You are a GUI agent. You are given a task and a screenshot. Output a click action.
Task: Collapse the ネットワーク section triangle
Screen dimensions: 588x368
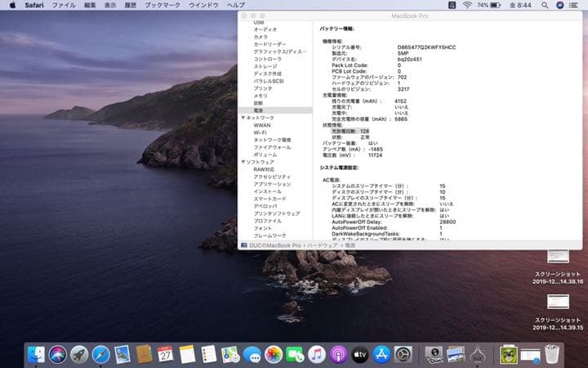[x=243, y=118]
